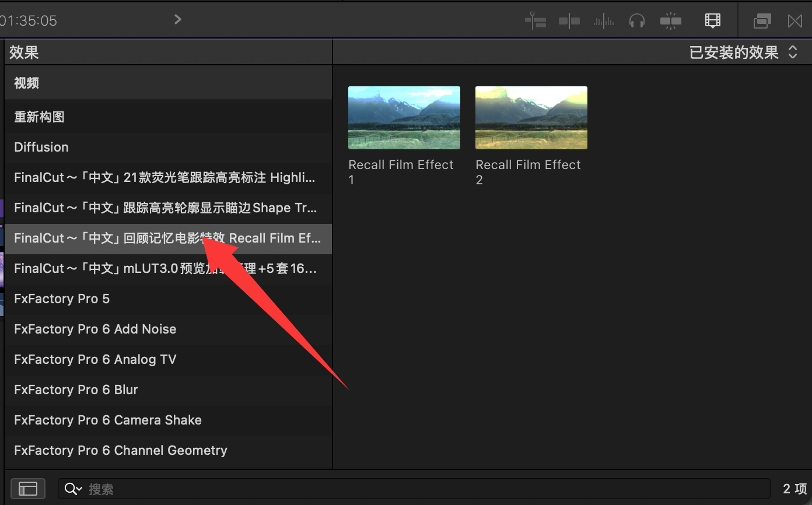812x505 pixels.
Task: Select the Recall Film Effect 2 thumbnail
Action: click(531, 118)
